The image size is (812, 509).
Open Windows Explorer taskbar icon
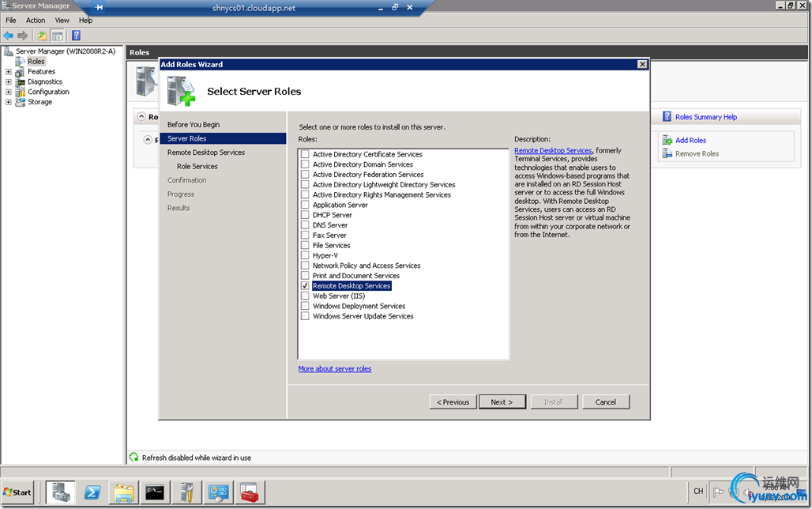click(x=124, y=492)
